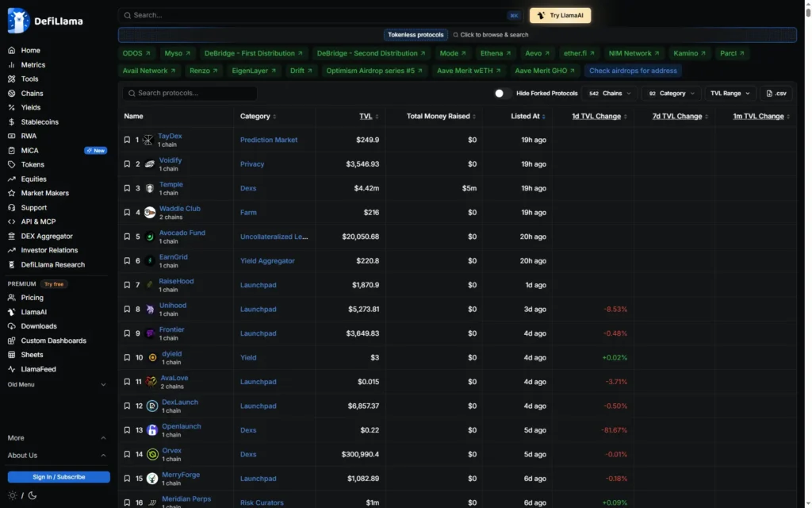Viewport: 812px width, 508px height.
Task: Open Custom Dashboards icon
Action: [x=11, y=341]
